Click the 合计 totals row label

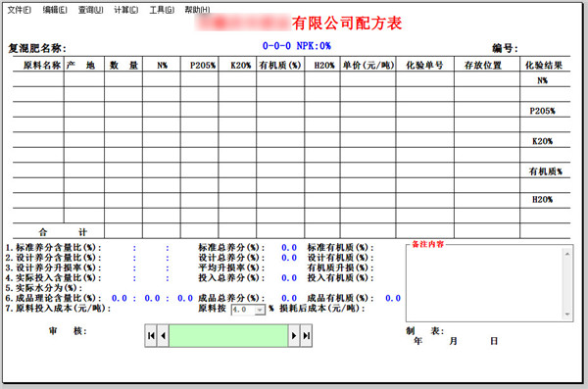63,232
